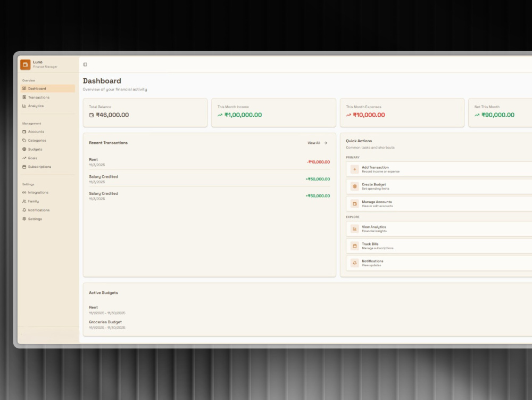Screen dimensions: 532x400
Task: Click the Create Budget quick action title
Action: [x=374, y=184]
